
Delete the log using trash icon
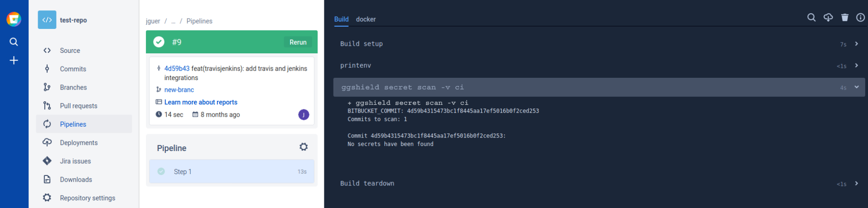[845, 17]
